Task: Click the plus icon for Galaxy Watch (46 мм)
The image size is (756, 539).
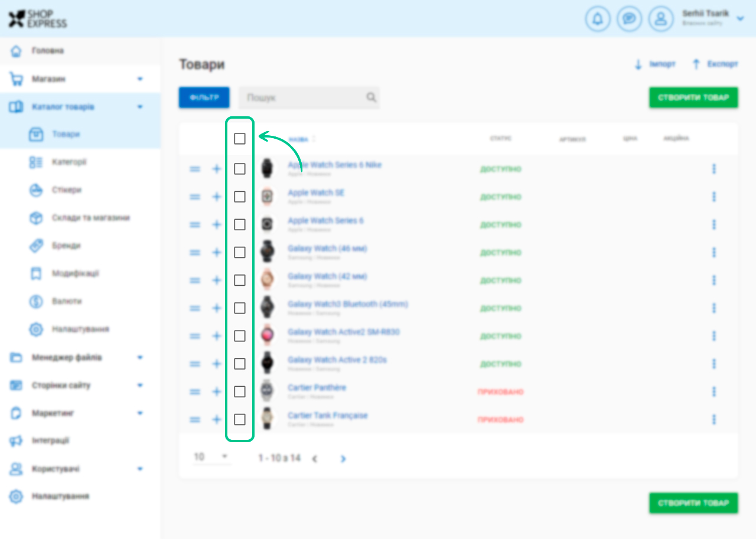Action: 216,253
